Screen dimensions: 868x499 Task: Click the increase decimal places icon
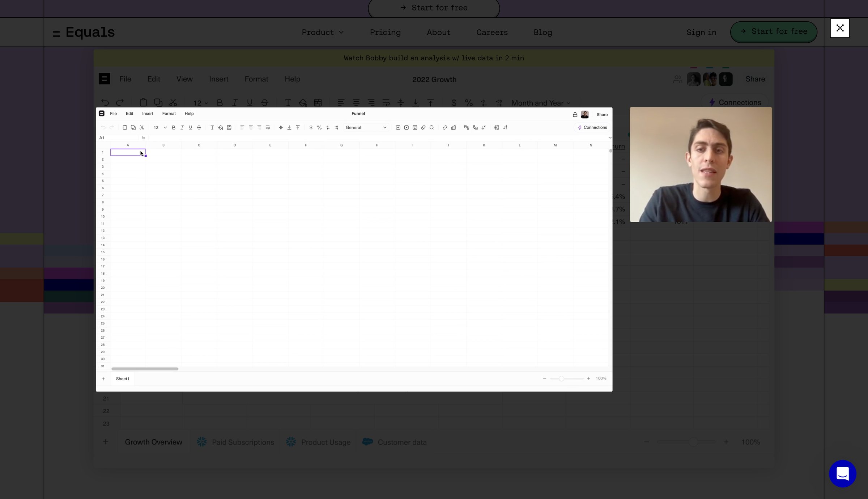(337, 127)
